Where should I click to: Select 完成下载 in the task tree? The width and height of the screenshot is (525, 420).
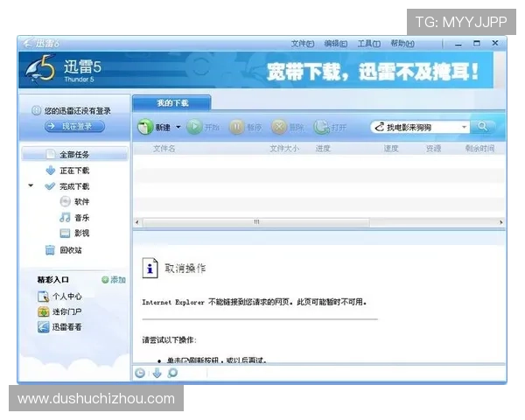click(74, 186)
